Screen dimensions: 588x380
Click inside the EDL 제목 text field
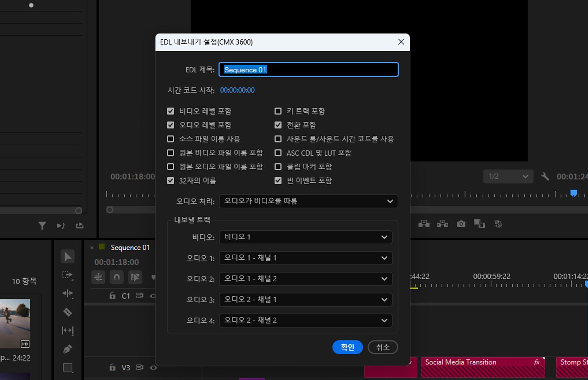coord(308,70)
